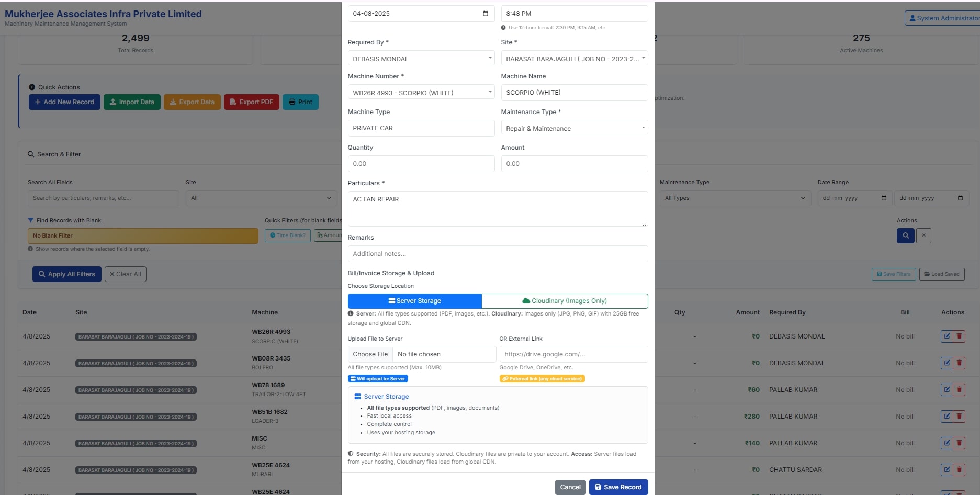980x495 pixels.
Task: Expand the Maintenance Type dropdown in form
Action: (574, 128)
